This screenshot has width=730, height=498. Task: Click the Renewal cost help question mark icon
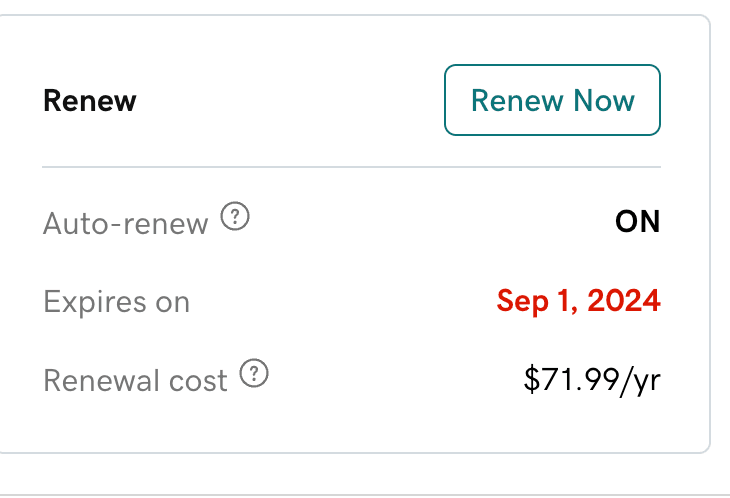point(256,375)
